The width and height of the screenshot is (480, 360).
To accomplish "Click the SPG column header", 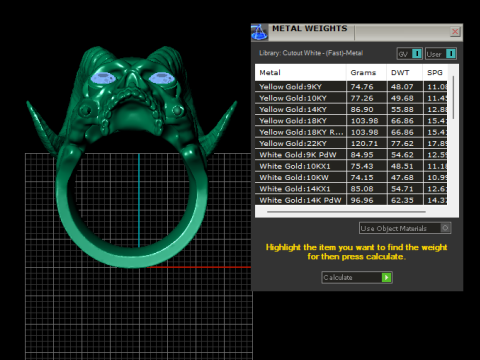I will [435, 72].
